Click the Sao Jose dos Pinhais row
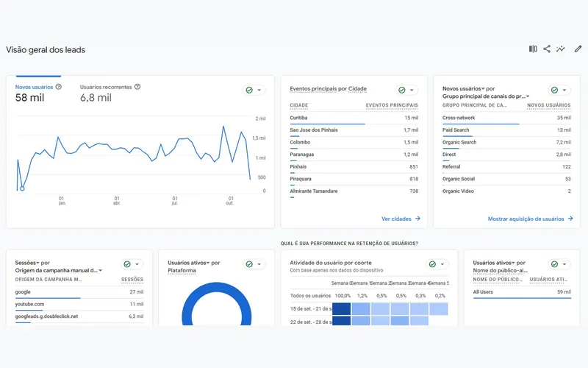588x368 pixels. pyautogui.click(x=354, y=130)
